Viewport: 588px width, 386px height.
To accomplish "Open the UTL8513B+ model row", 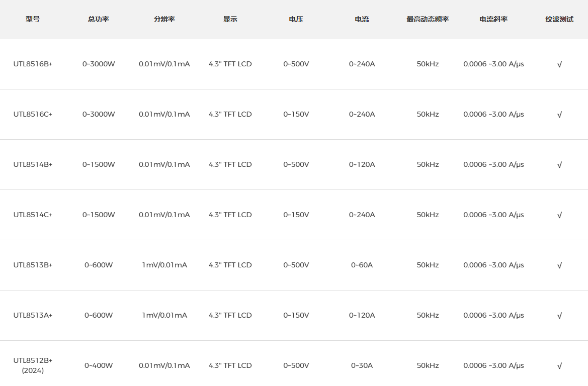I will point(33,265).
